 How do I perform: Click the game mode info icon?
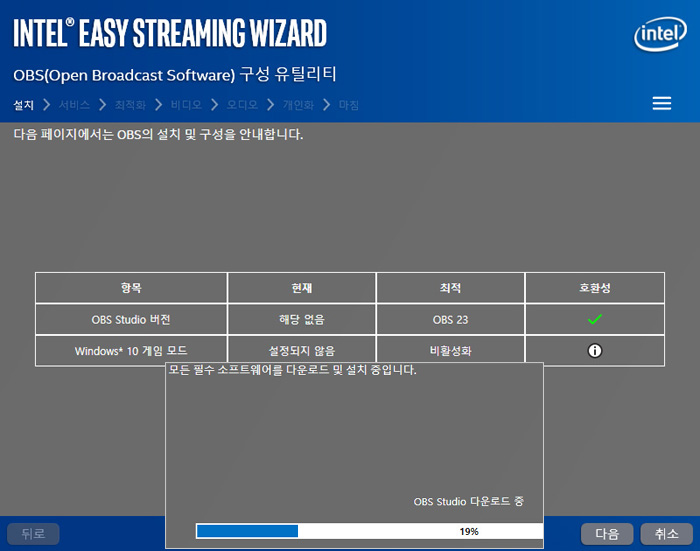pyautogui.click(x=594, y=351)
